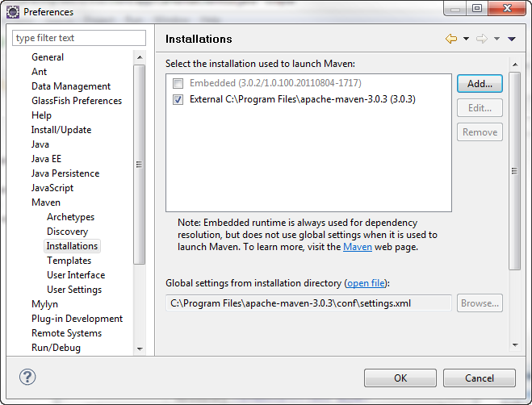Viewport: 532px width, 405px height.
Task: Open the Installations page view menu arrow
Action: point(512,39)
